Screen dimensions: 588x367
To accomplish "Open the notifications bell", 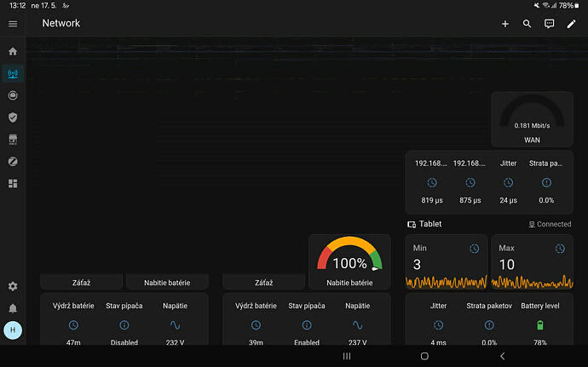I will 13,308.
